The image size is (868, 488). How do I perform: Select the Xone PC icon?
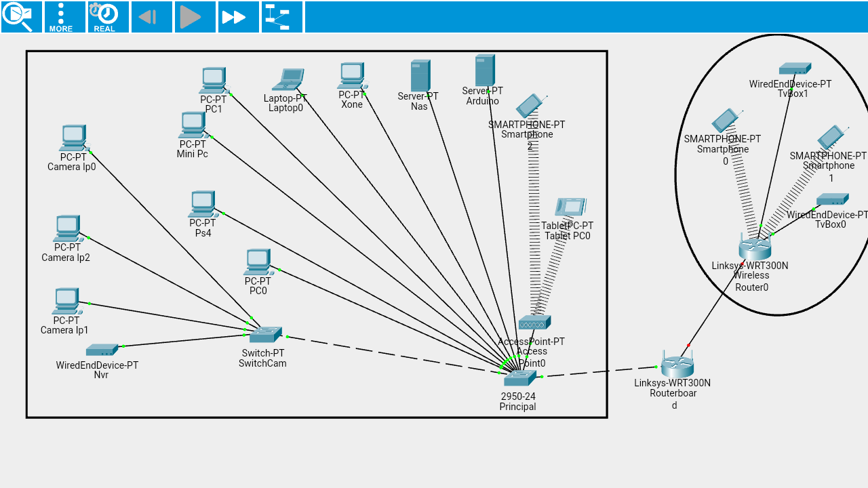click(352, 76)
